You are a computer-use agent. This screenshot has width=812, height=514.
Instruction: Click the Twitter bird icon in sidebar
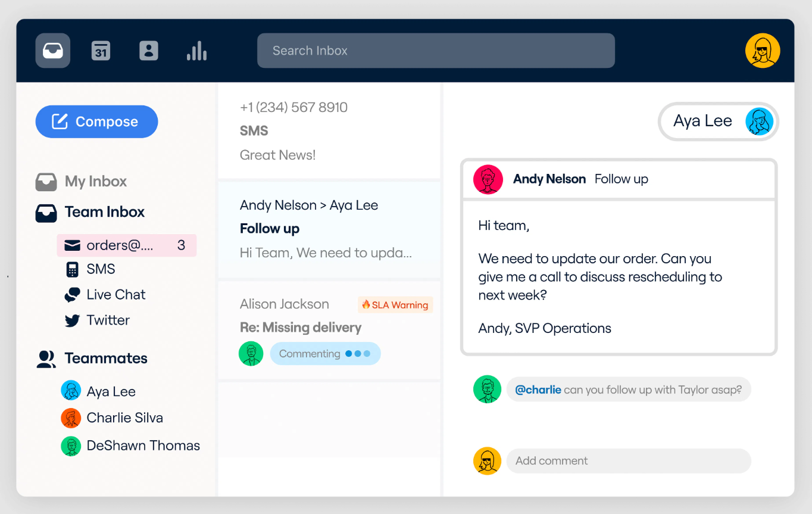click(x=72, y=320)
